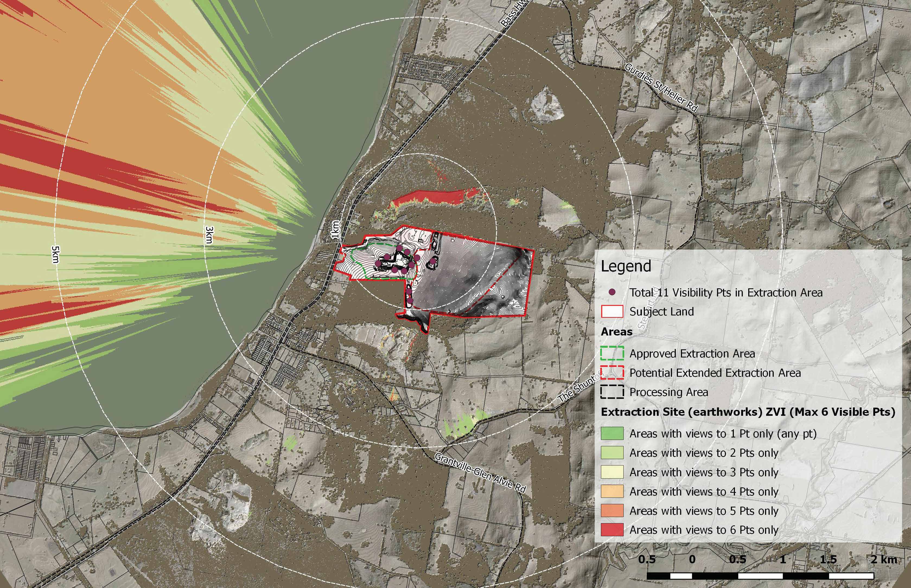Click the green dashed Approved Extraction Area symbol
The image size is (911, 588).
coord(612,353)
